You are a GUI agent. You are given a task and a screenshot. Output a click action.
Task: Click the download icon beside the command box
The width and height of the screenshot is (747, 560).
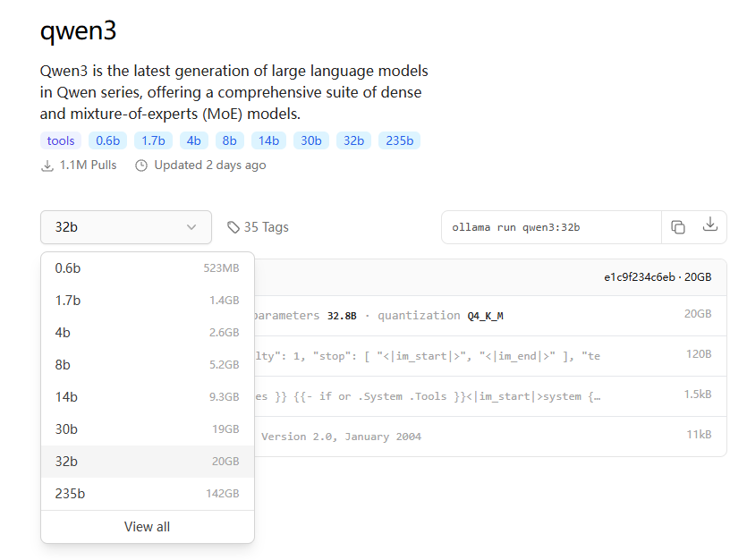click(709, 225)
